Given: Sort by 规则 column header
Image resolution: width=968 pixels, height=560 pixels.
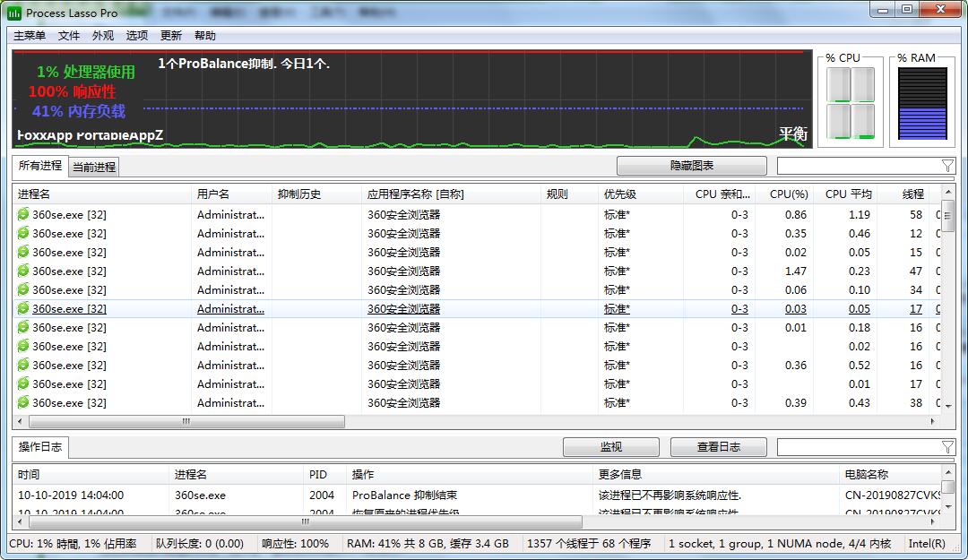Looking at the screenshot, I should pyautogui.click(x=569, y=194).
